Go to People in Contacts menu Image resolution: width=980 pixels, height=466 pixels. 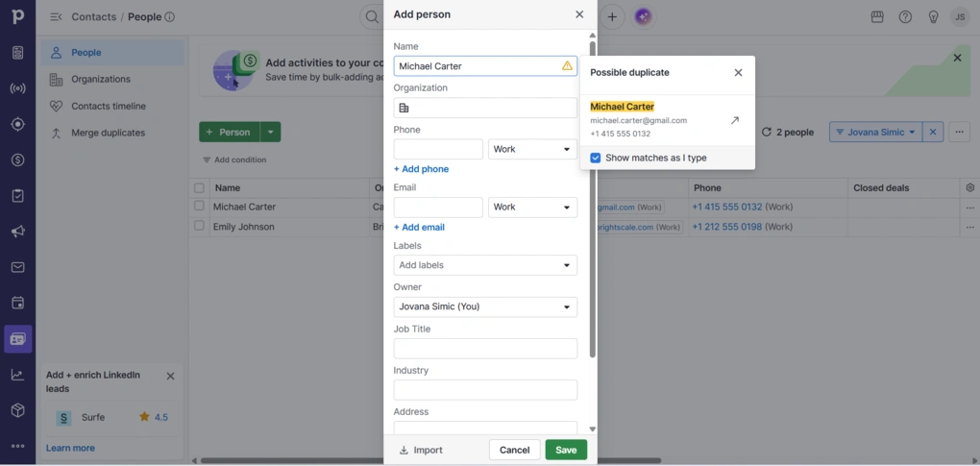point(112,53)
